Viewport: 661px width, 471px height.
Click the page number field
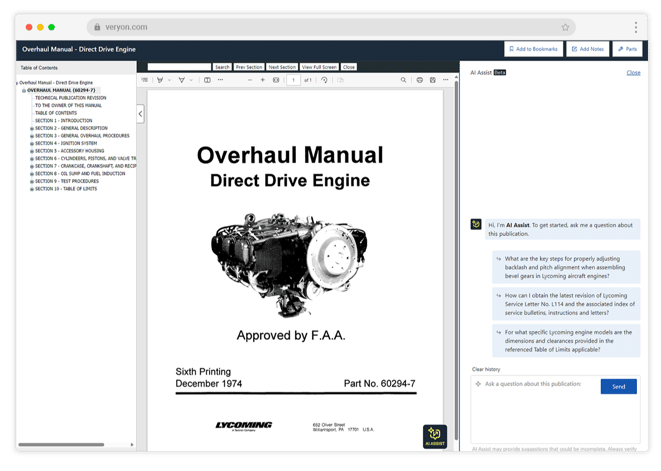[293, 80]
